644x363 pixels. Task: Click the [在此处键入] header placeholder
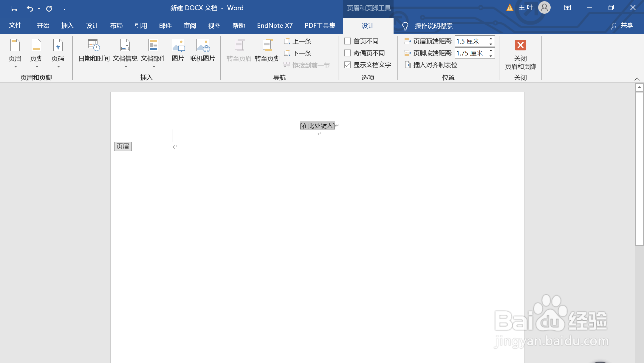(x=317, y=126)
